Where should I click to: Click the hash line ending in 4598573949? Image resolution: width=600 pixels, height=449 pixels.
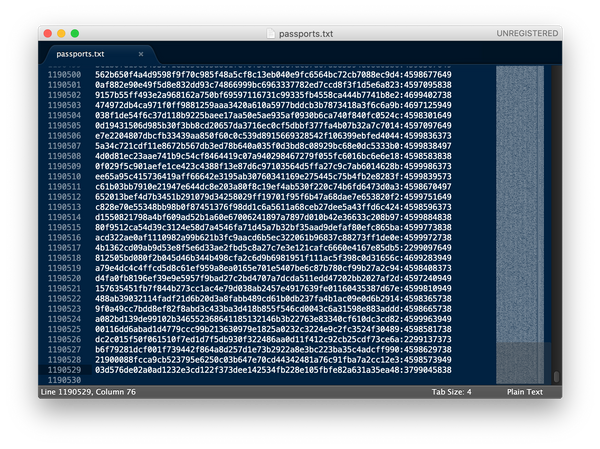point(273,360)
